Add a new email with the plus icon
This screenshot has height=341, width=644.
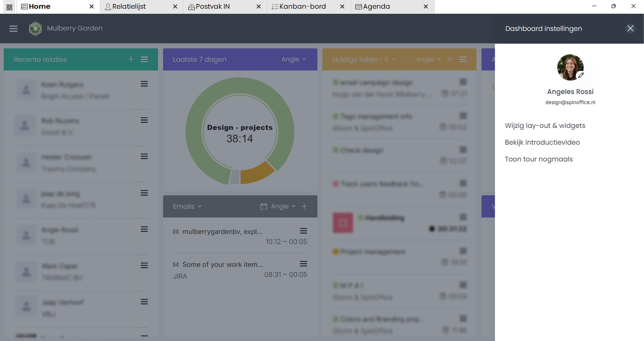coord(304,207)
